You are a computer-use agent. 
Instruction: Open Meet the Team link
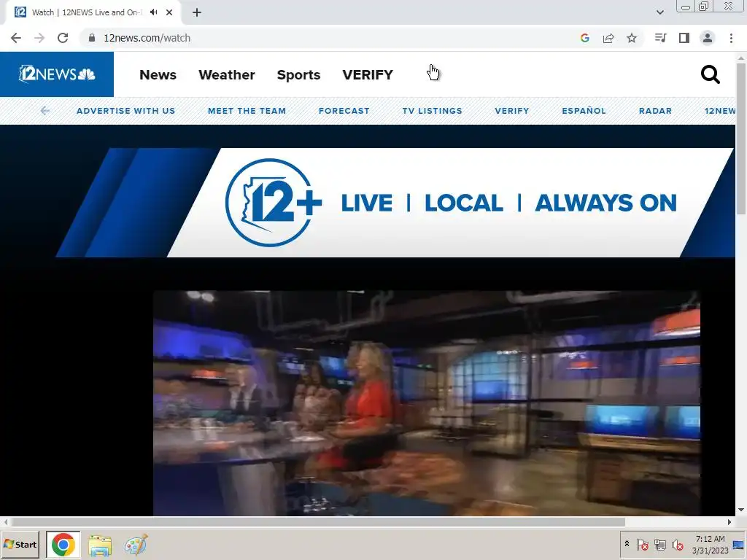pyautogui.click(x=247, y=111)
